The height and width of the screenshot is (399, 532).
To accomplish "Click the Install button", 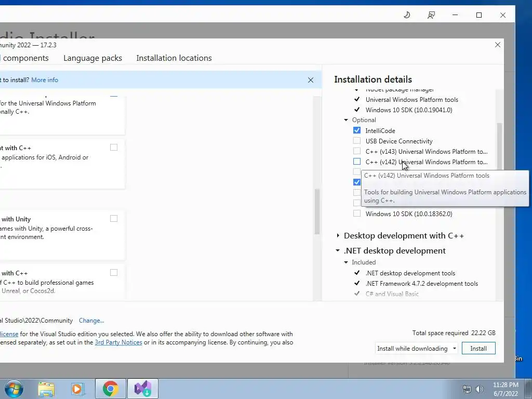I will [478, 349].
